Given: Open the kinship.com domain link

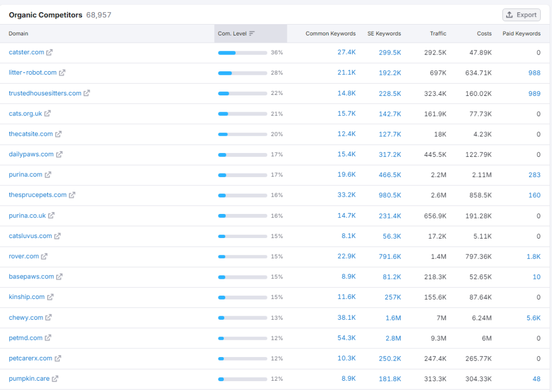Looking at the screenshot, I should click(27, 297).
